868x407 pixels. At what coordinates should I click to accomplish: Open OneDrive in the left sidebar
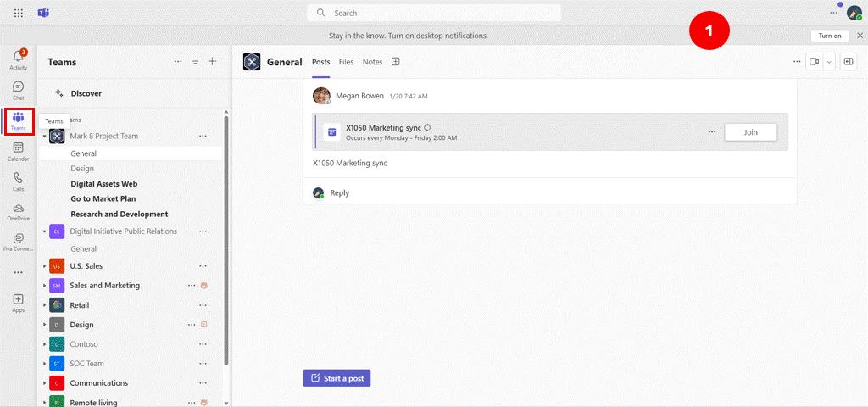[19, 212]
